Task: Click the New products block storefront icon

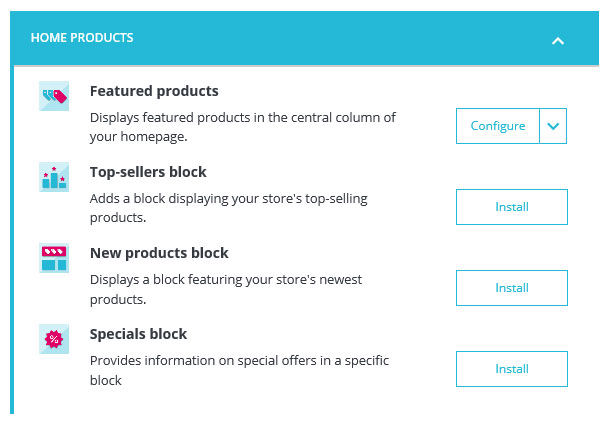Action: (x=54, y=258)
